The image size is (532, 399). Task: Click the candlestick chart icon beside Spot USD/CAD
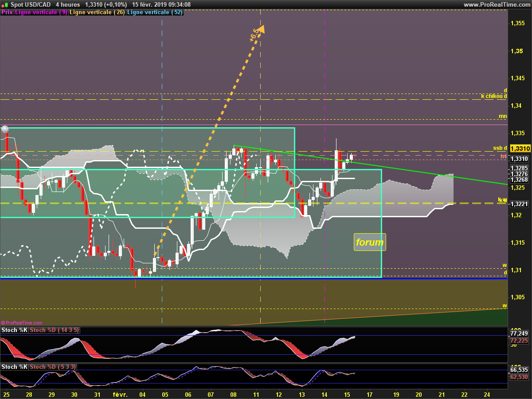click(x=4, y=4)
